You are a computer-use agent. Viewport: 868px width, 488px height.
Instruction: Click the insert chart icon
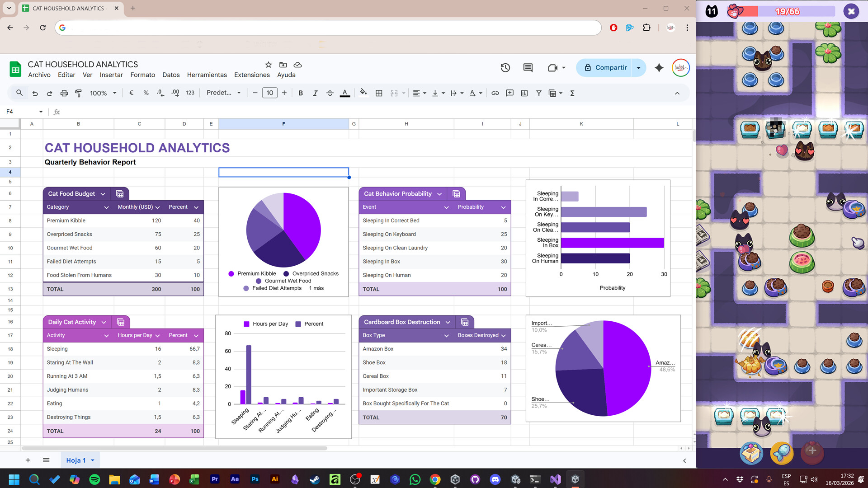(x=524, y=93)
